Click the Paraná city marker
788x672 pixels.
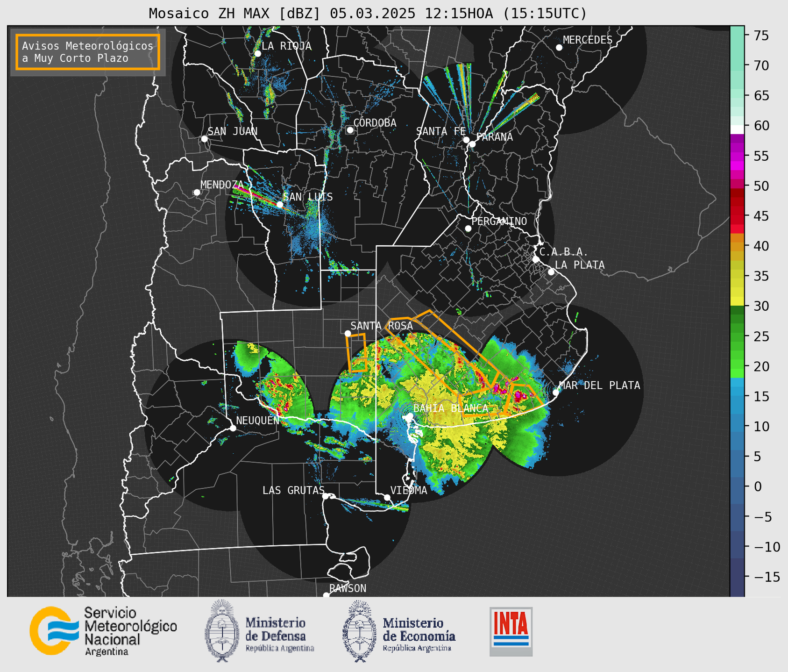click(472, 144)
